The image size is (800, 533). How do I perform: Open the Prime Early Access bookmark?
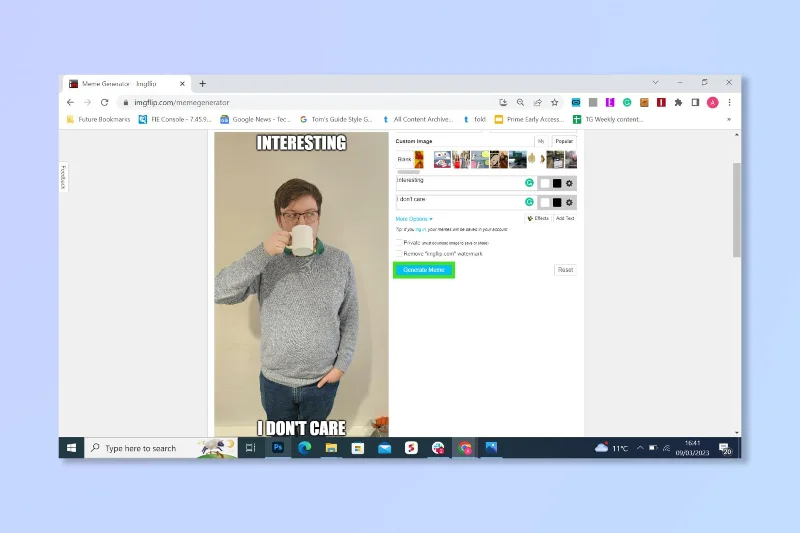coord(530,119)
